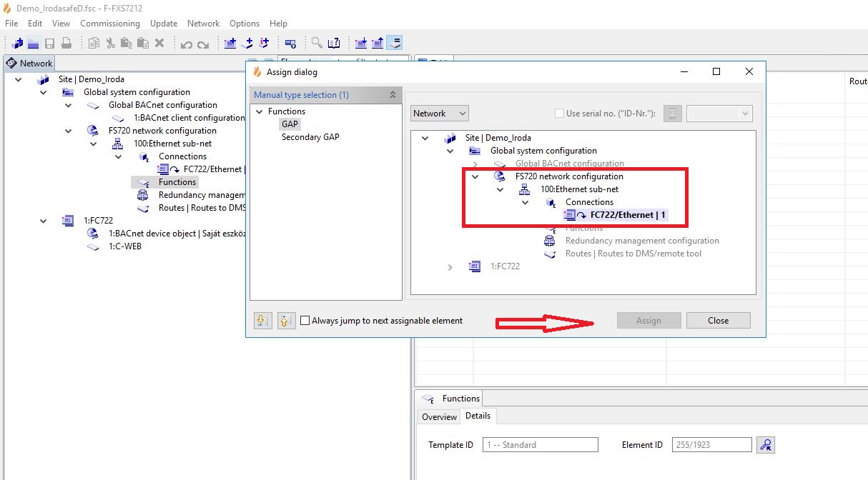Image resolution: width=868 pixels, height=480 pixels.
Task: Click the open folder toolbar icon
Action: [33, 43]
